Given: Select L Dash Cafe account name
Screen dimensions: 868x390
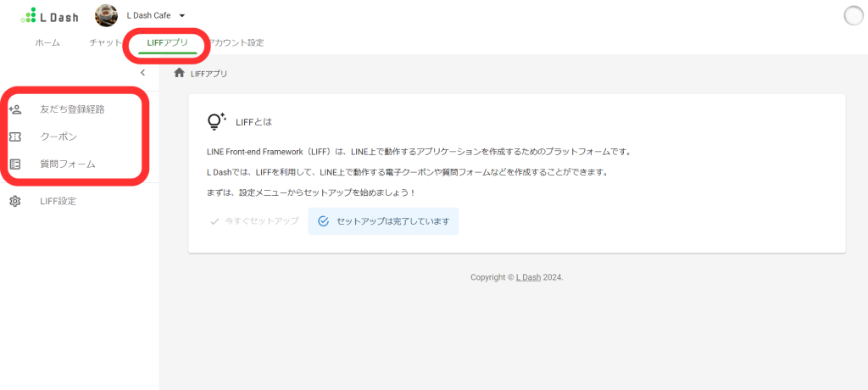Looking at the screenshot, I should coord(148,15).
